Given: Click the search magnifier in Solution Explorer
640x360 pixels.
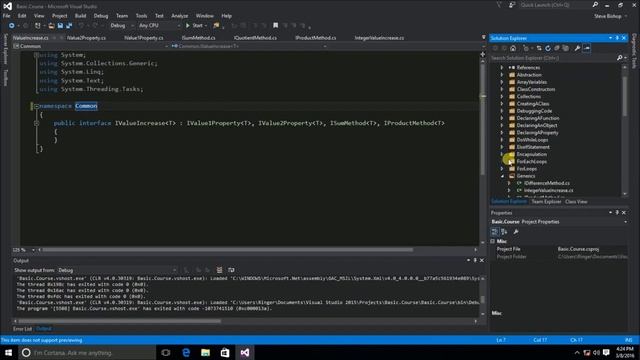Looking at the screenshot, I should [x=620, y=58].
